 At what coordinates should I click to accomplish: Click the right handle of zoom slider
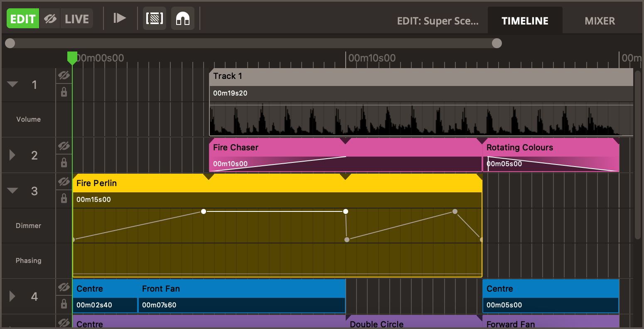point(497,43)
